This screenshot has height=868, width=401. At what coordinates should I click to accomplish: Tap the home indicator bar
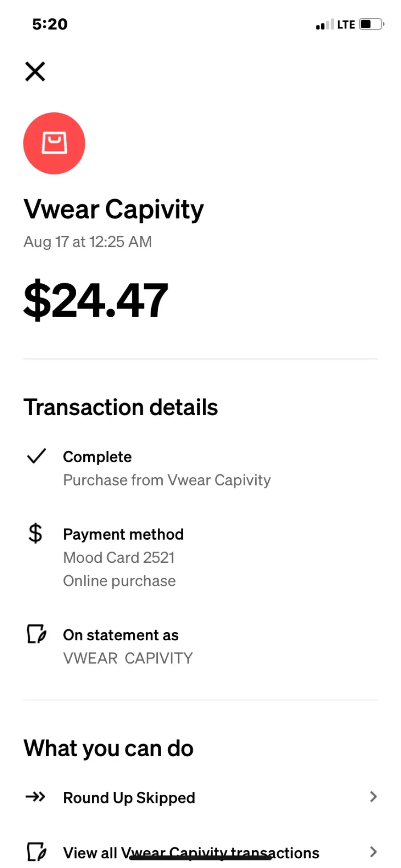(200, 858)
